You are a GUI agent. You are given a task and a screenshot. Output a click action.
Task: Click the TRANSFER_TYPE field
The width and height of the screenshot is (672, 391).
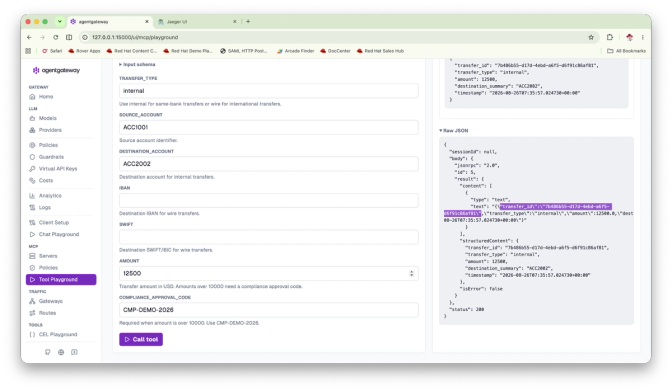click(269, 91)
